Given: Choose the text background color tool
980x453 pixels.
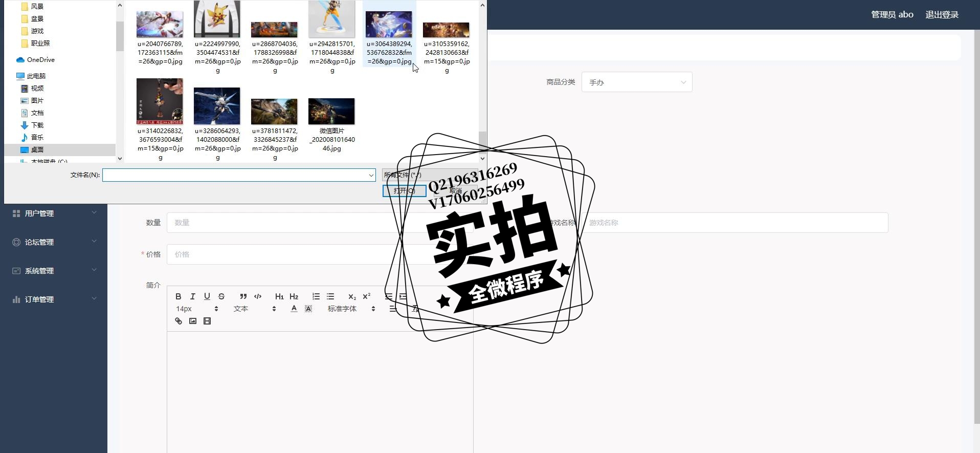Looking at the screenshot, I should coord(308,309).
